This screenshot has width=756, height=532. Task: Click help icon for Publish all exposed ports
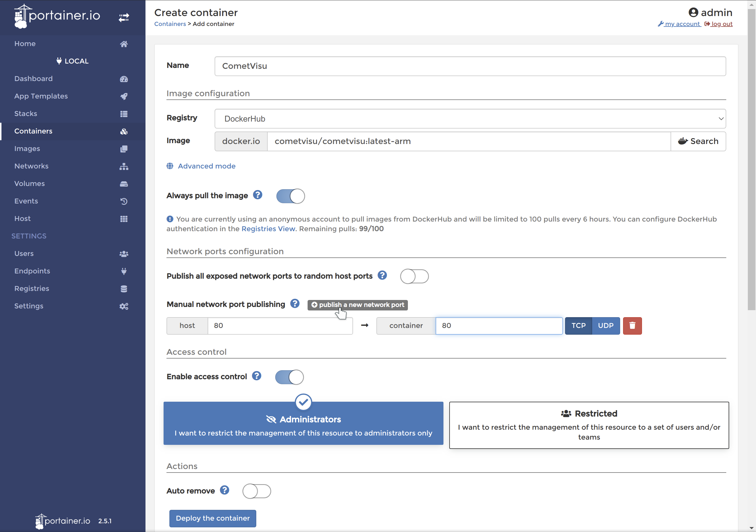[x=382, y=275]
